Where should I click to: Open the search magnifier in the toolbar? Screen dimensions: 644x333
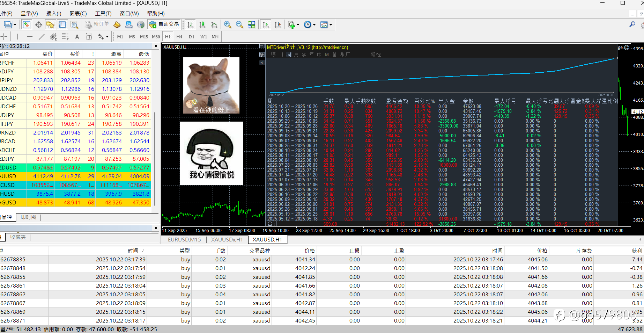632,24
